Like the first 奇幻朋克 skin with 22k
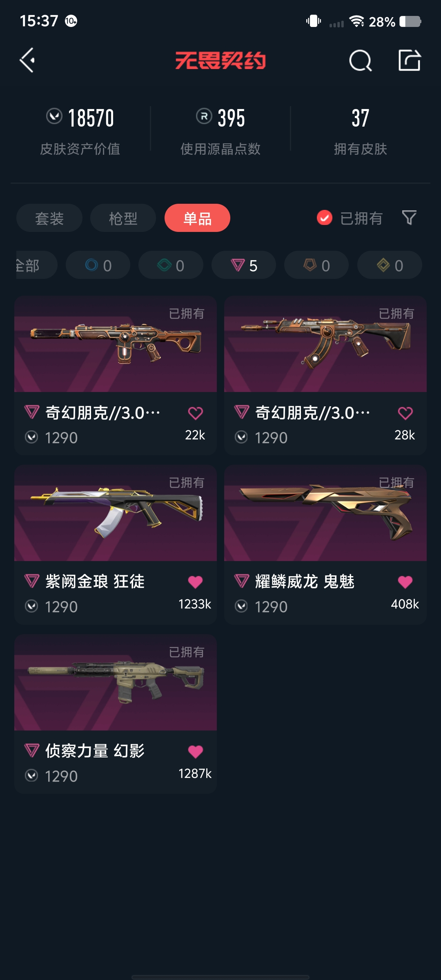 195,413
